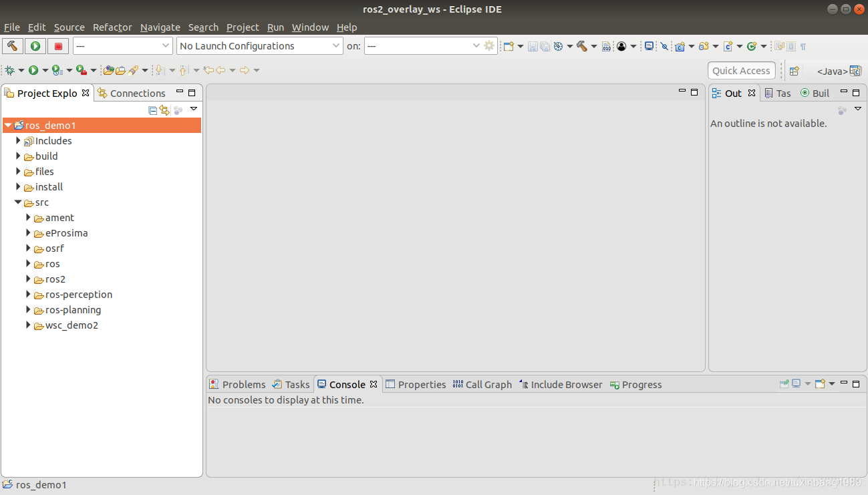Image resolution: width=868 pixels, height=495 pixels.
Task: Click the Search flashlight-pen icon
Action: pyautogui.click(x=133, y=70)
